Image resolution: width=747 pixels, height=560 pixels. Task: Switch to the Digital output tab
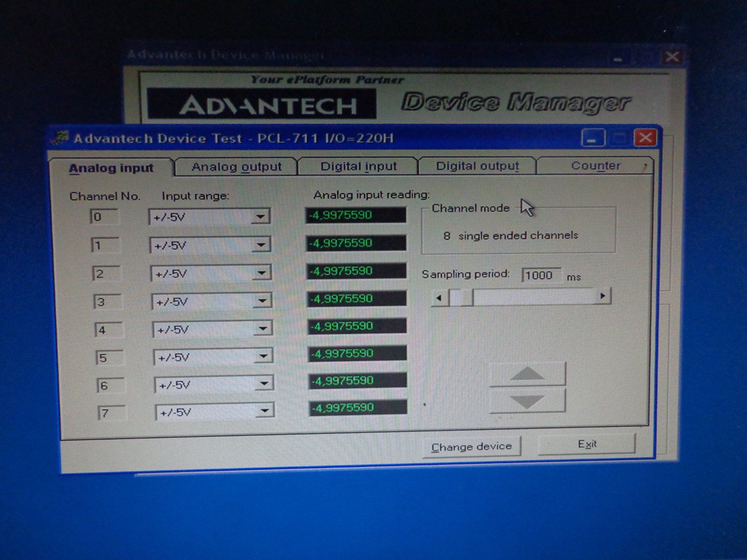tap(477, 166)
